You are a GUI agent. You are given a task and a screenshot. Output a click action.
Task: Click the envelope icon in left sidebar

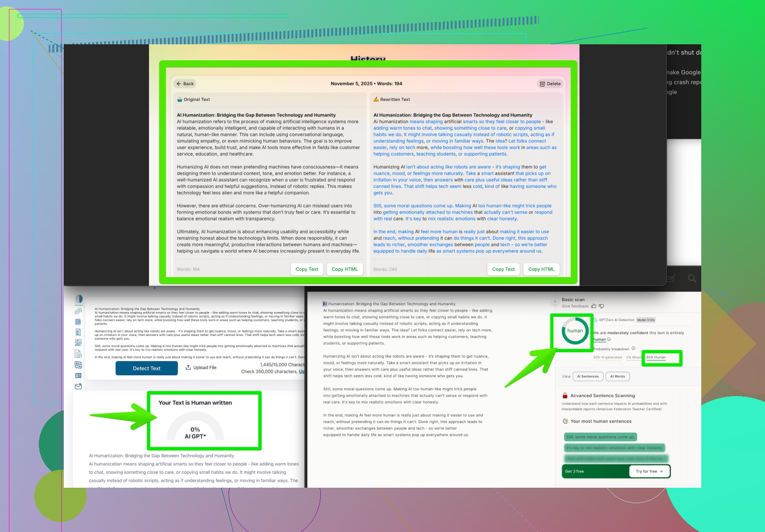click(78, 386)
